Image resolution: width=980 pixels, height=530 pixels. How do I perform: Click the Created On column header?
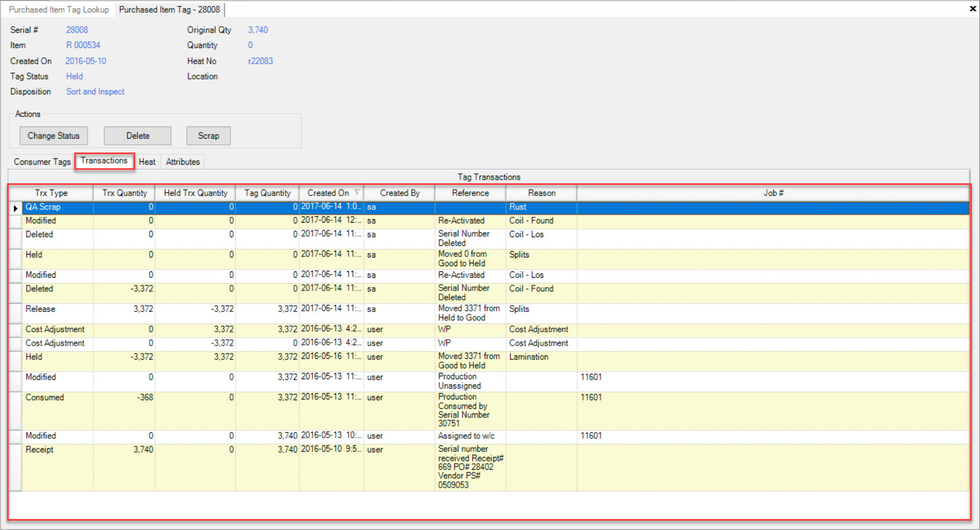pos(331,193)
